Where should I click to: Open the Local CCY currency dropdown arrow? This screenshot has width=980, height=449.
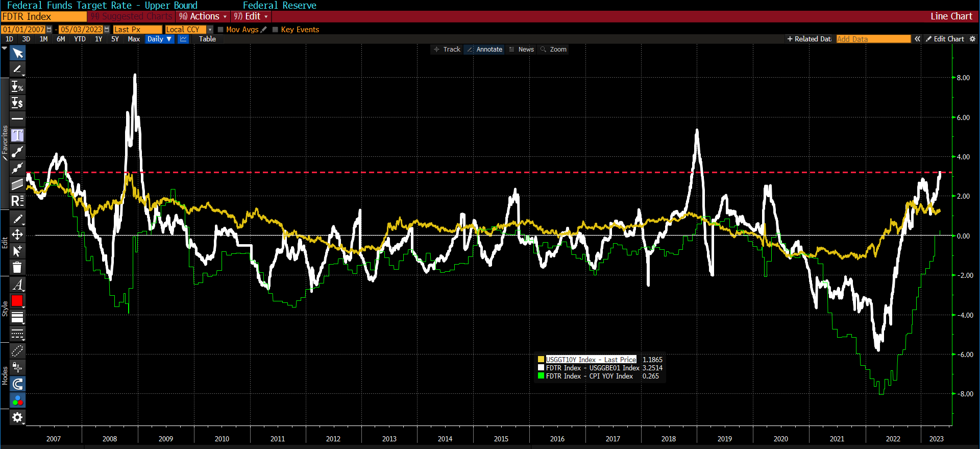210,30
